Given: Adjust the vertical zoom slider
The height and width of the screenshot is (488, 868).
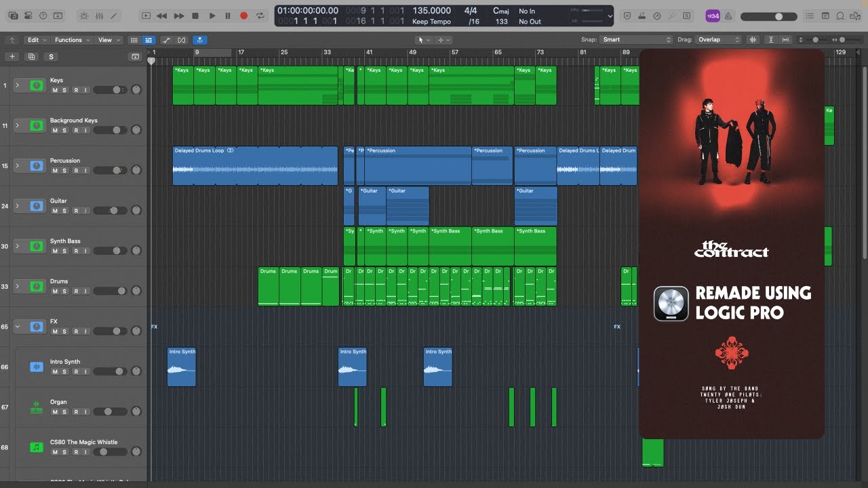Looking at the screenshot, I should click(x=814, y=40).
